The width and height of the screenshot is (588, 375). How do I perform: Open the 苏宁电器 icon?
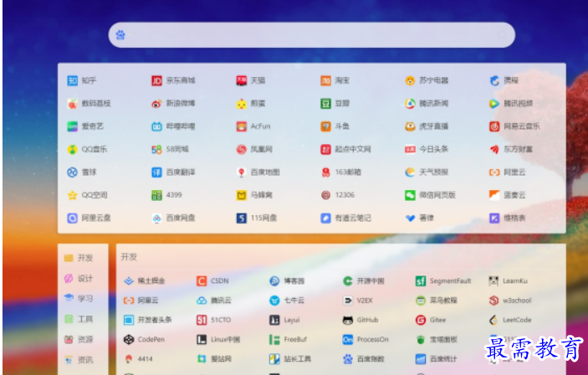click(410, 80)
